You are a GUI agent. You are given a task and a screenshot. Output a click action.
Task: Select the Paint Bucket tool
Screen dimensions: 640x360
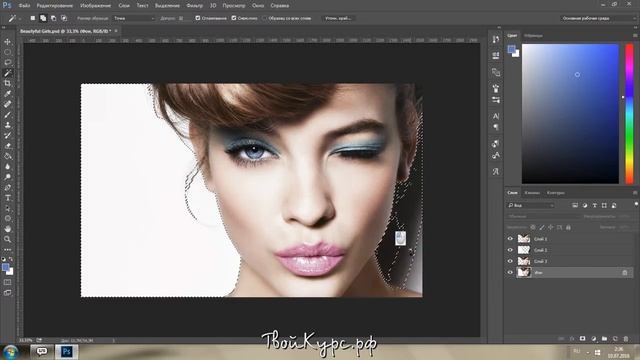[7, 156]
